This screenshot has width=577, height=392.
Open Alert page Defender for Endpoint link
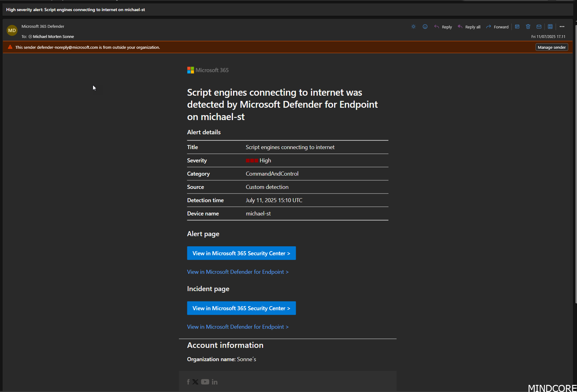(x=238, y=272)
